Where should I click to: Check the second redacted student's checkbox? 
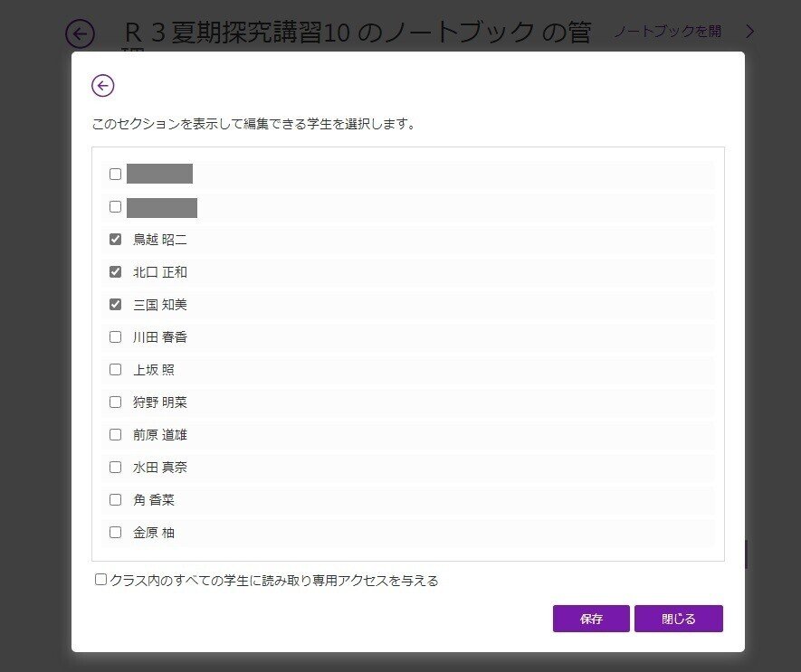pos(115,206)
